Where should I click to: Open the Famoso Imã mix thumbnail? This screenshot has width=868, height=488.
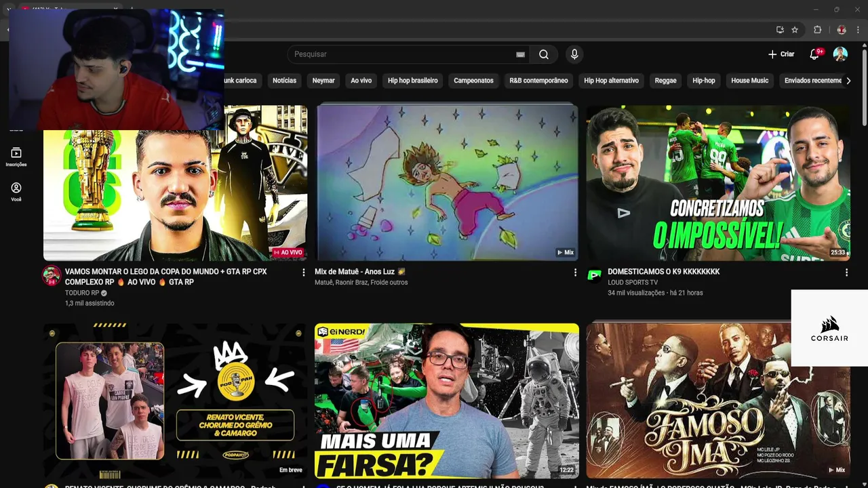718,401
